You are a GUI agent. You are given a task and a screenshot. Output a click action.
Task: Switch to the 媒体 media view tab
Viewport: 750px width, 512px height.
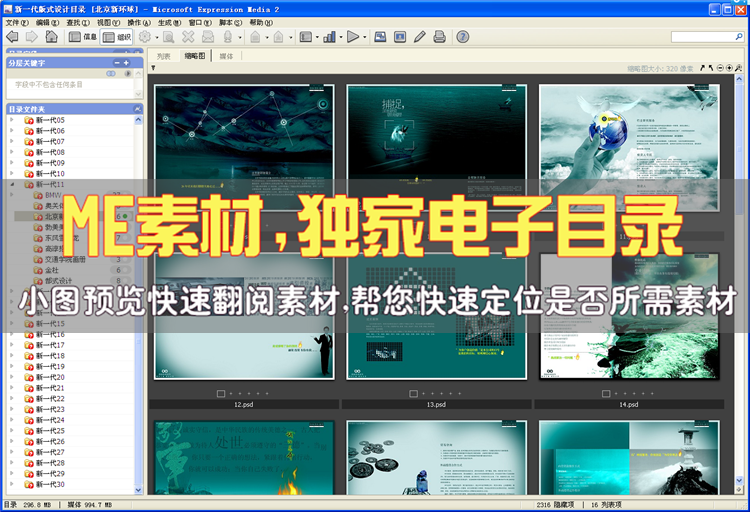coord(226,56)
